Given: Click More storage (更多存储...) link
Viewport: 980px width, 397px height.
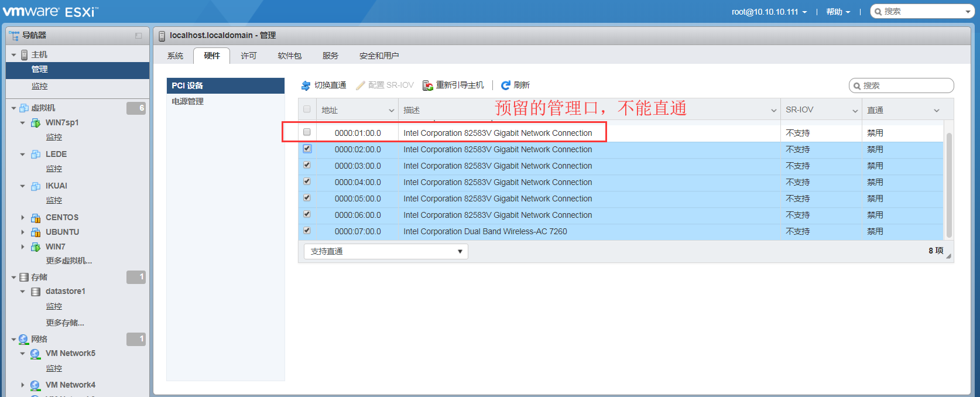Looking at the screenshot, I should tap(65, 323).
